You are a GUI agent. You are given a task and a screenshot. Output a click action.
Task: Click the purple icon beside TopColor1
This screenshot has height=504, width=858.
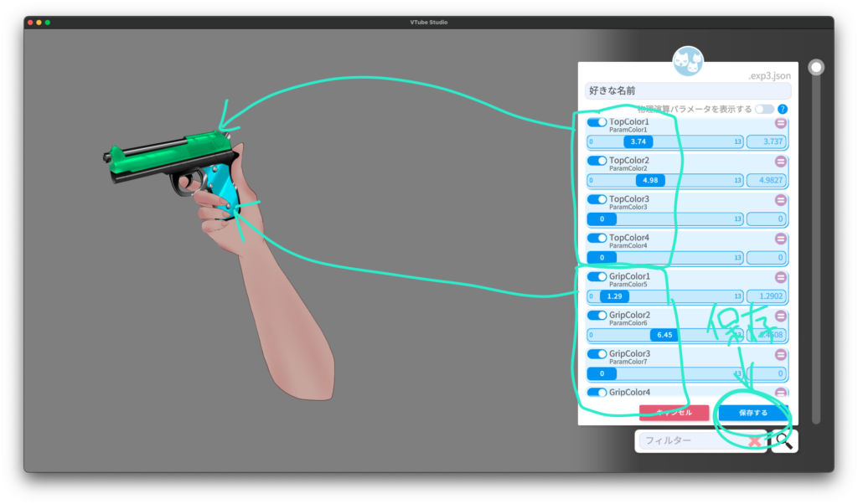(x=780, y=123)
